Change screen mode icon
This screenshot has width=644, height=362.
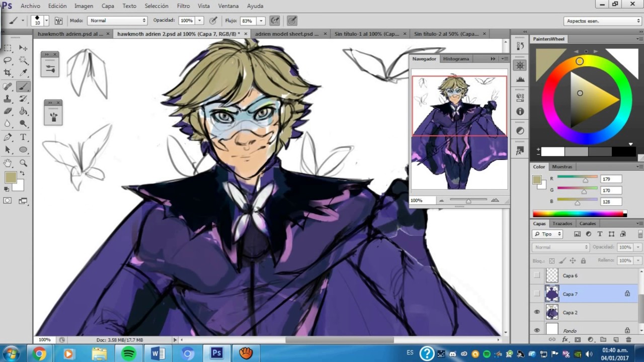coord(23,201)
